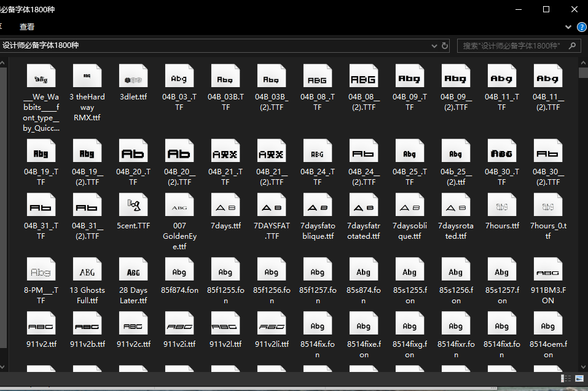This screenshot has width=588, height=391.
Task: Click the 911v2li.ttf filename label
Action: point(272,344)
